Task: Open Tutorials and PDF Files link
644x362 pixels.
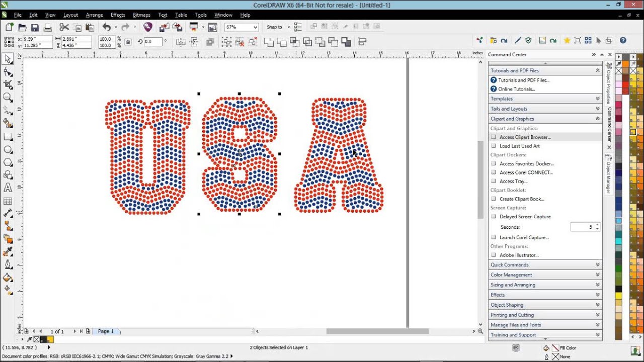Action: click(523, 80)
